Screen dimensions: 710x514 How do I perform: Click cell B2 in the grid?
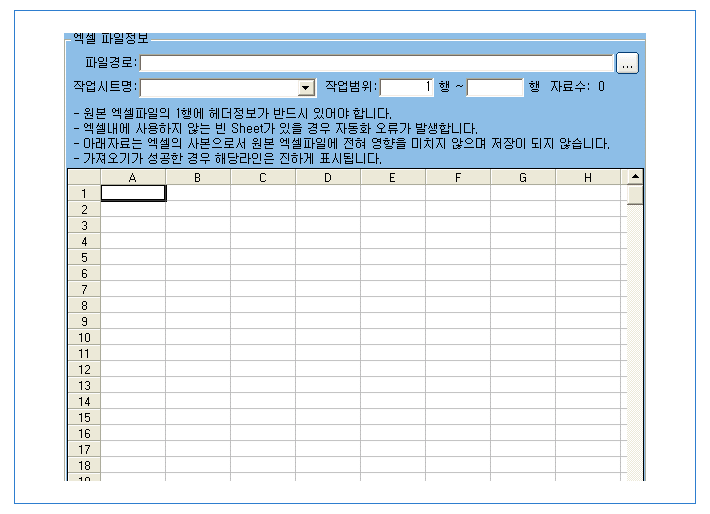198,209
